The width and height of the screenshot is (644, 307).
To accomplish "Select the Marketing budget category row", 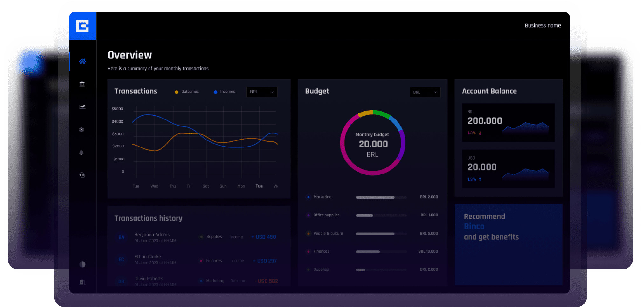I will pos(322,197).
